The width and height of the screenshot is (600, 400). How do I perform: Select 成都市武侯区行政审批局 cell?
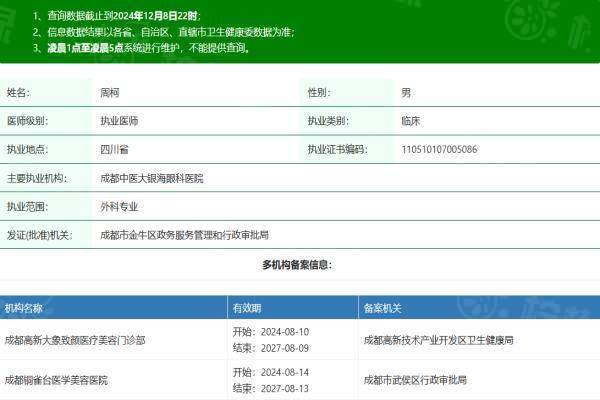415,380
